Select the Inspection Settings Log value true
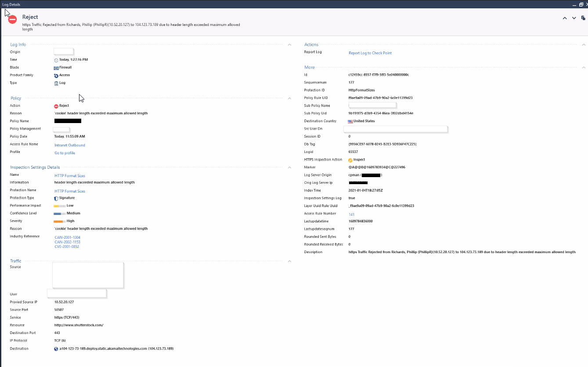The image size is (588, 367). [x=352, y=198]
